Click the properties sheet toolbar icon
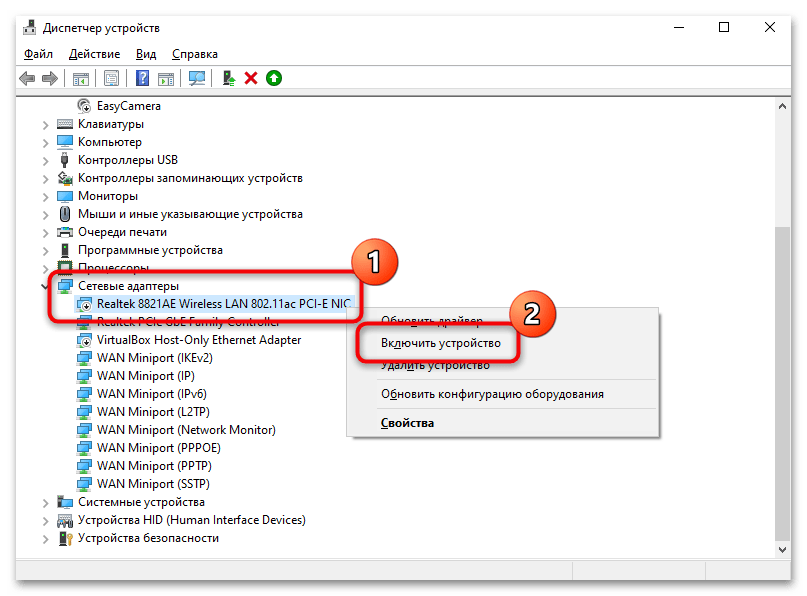 click(112, 78)
